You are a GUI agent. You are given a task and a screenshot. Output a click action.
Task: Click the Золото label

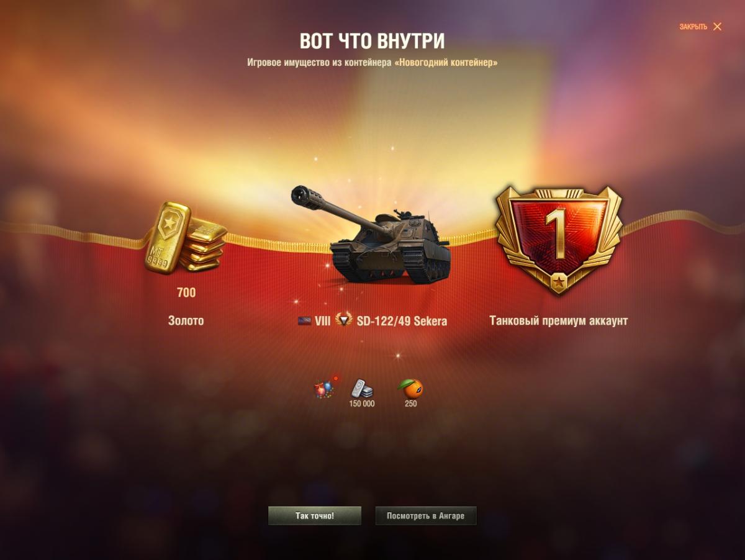pyautogui.click(x=186, y=321)
